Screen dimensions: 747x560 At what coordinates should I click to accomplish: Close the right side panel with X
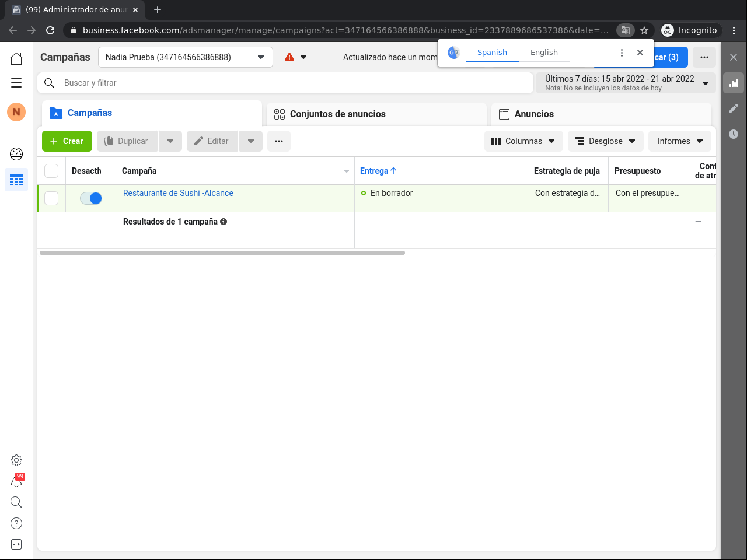(734, 57)
